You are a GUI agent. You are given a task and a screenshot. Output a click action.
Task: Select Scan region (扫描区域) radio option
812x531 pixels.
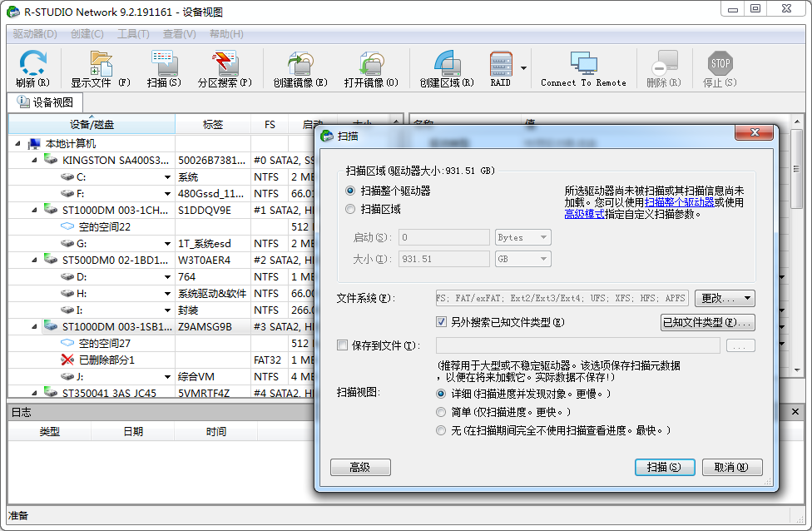pos(350,209)
